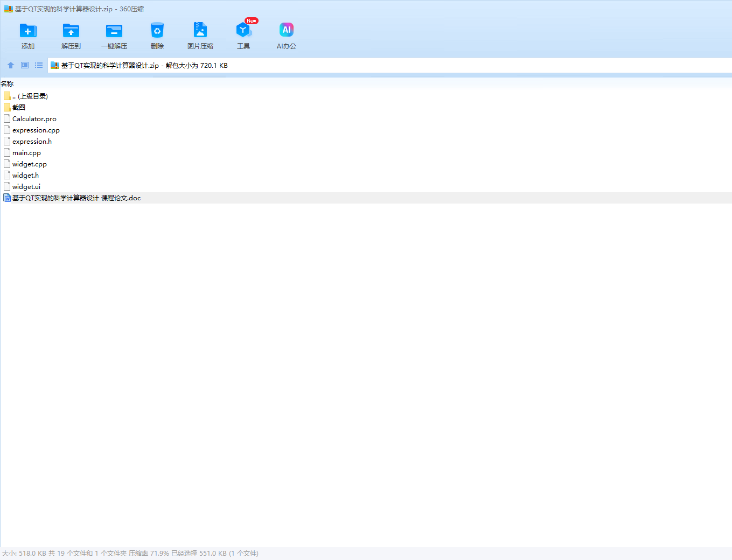This screenshot has height=560, width=732.
Task: Click the AI办公 label text
Action: click(287, 46)
